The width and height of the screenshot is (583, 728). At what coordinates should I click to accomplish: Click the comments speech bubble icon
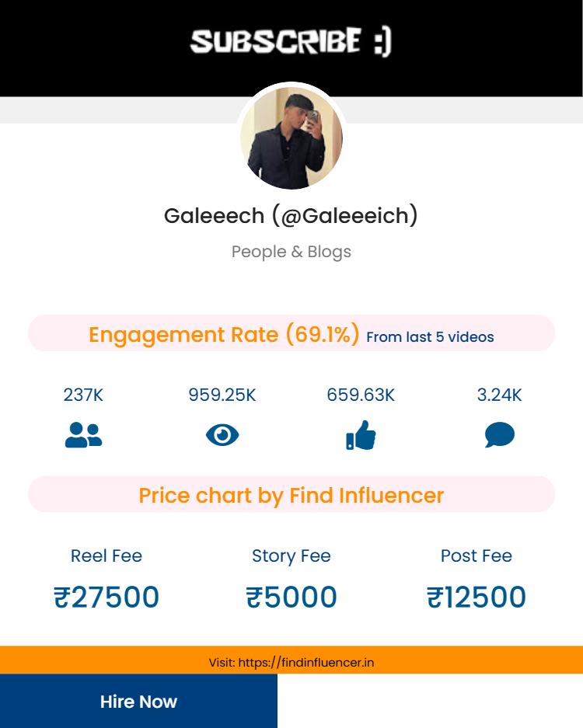click(499, 435)
